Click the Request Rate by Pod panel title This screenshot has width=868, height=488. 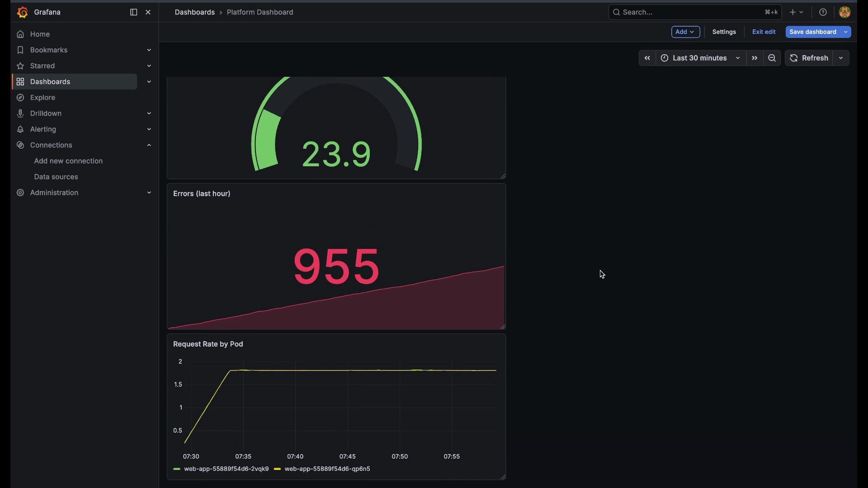tap(208, 344)
